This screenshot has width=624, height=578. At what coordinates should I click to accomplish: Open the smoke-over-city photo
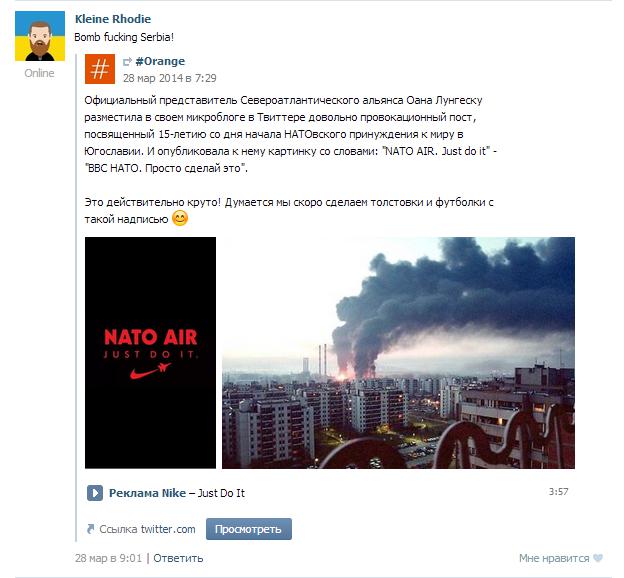(x=398, y=353)
